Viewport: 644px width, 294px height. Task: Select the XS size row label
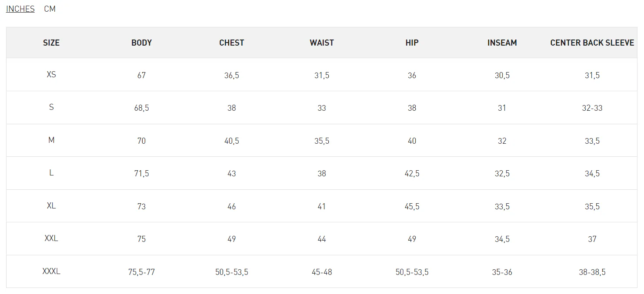click(x=51, y=75)
